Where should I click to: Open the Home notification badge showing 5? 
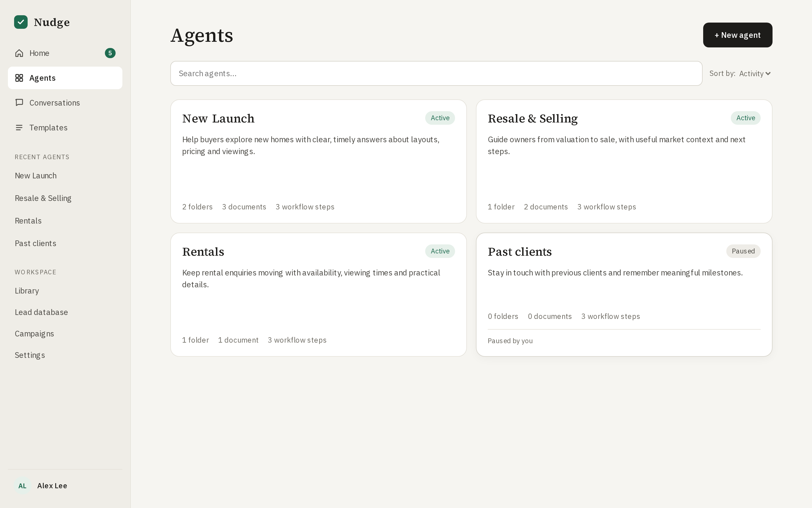[110, 53]
